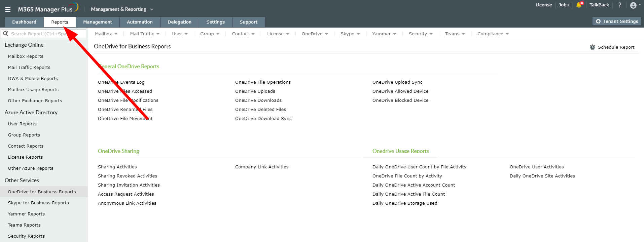Image resolution: width=644 pixels, height=242 pixels.
Task: Open the OneDrive Upload Sync report
Action: point(397,82)
